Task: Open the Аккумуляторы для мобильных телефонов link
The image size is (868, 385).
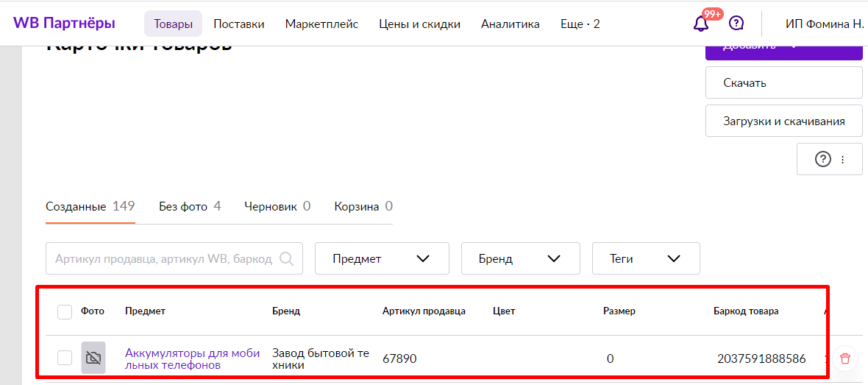Action: 192,359
